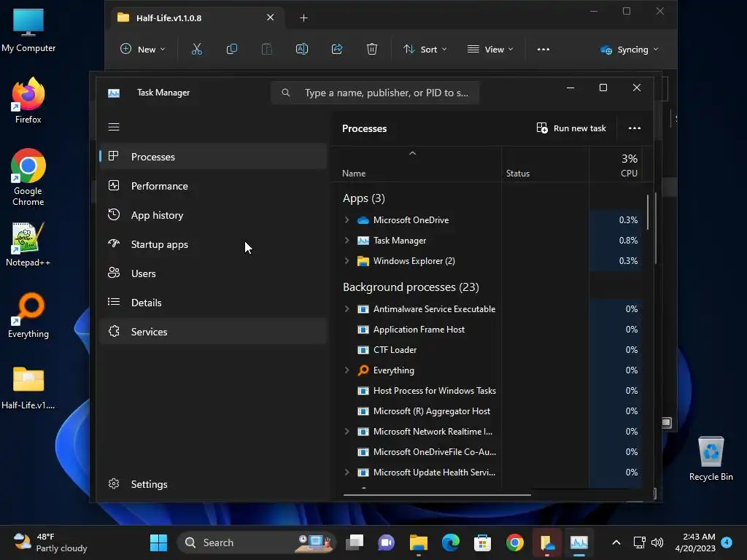Select the Users page
Screen dimensions: 747x560
coord(214,273)
